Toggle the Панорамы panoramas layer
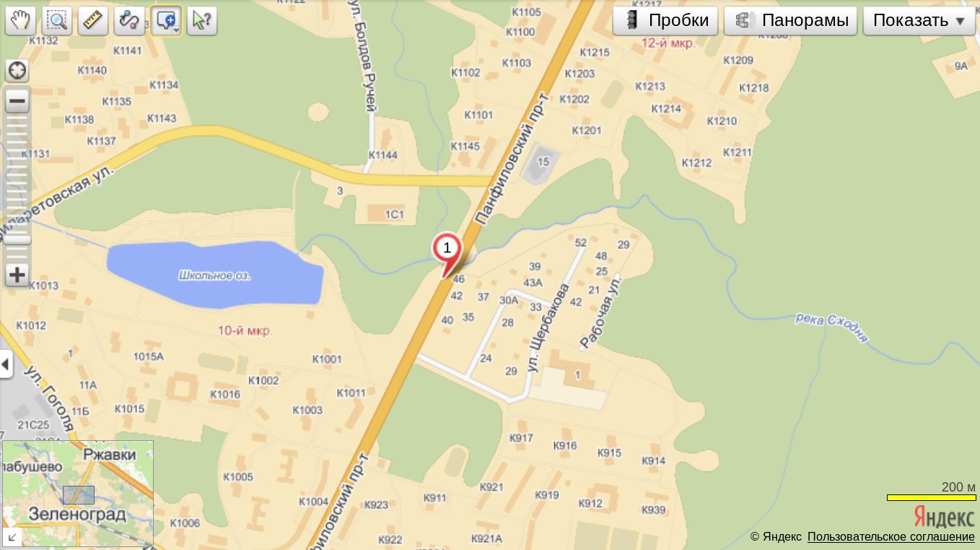 click(790, 20)
